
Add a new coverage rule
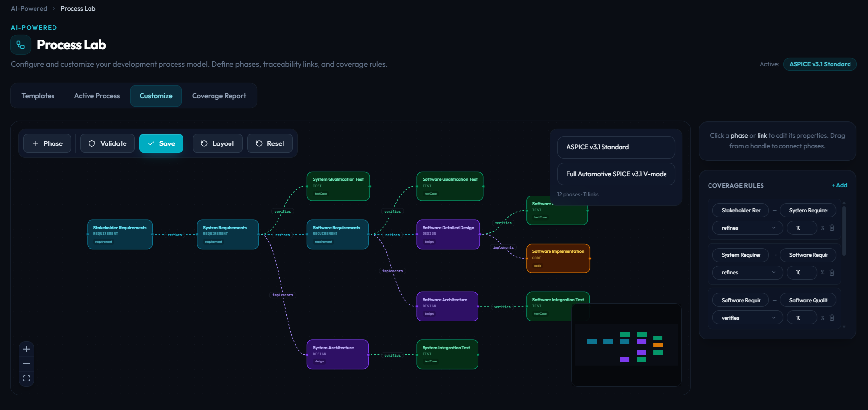tap(839, 185)
